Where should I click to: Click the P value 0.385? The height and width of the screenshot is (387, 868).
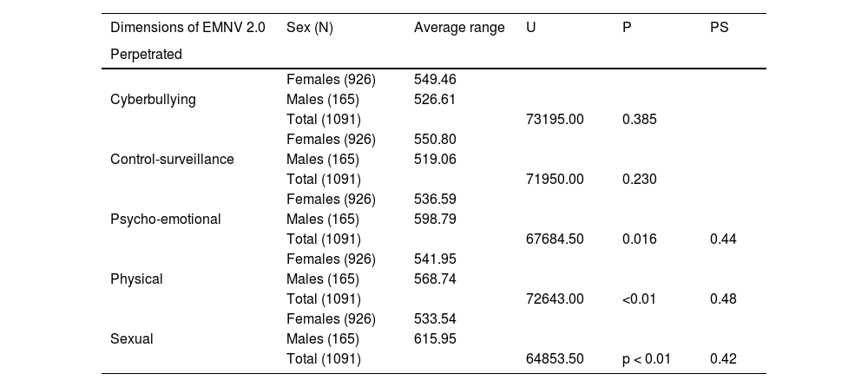click(639, 119)
